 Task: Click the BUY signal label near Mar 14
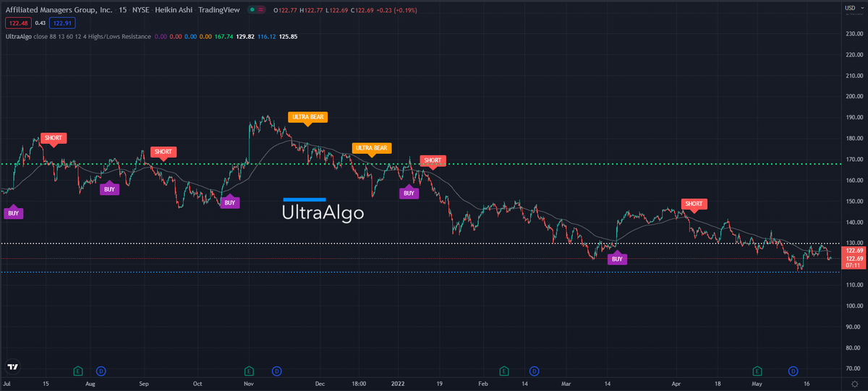[x=617, y=259]
